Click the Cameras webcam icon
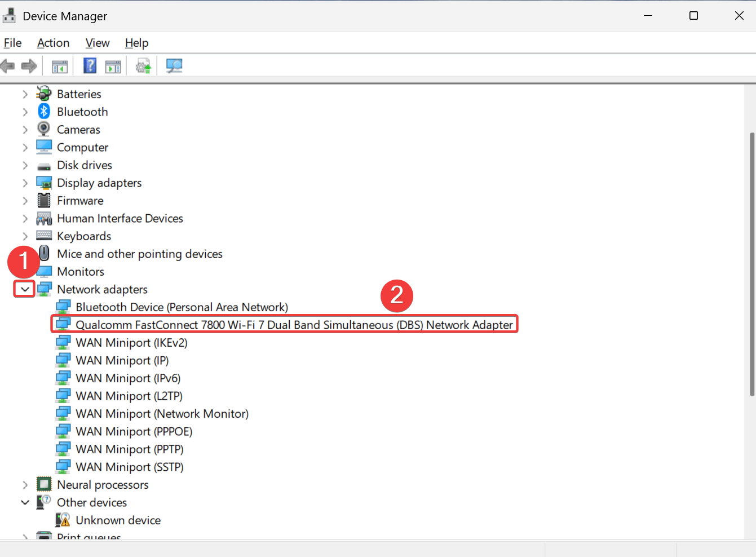This screenshot has width=756, height=557. click(x=44, y=129)
